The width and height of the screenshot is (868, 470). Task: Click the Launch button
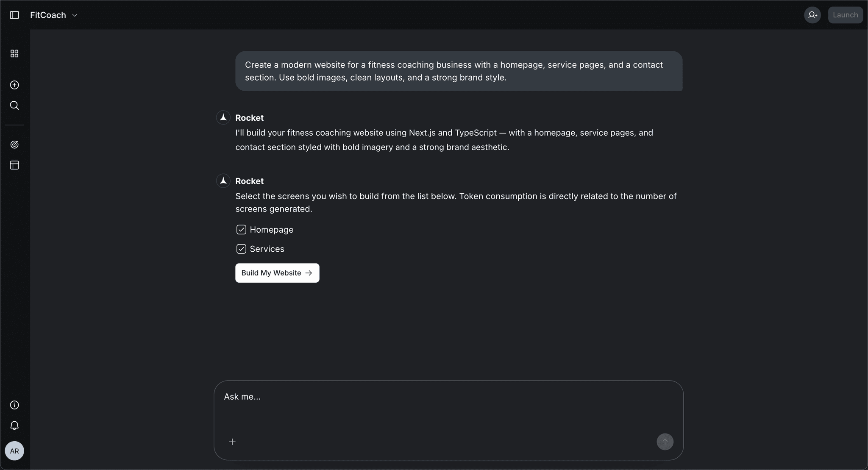tap(845, 15)
